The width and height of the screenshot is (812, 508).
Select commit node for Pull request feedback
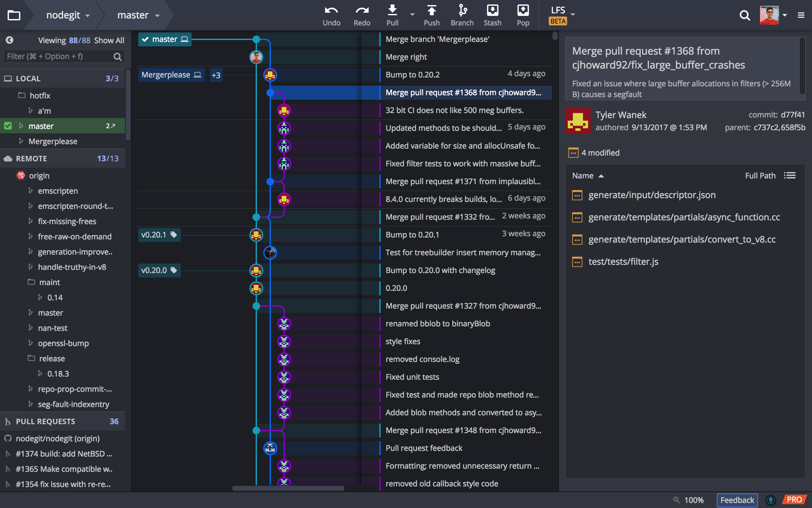(270, 448)
